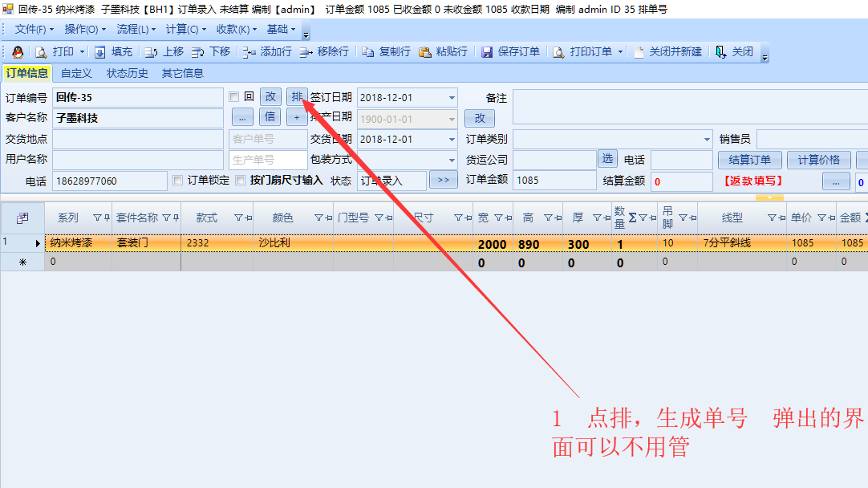Move row down with 下移
The image size is (868, 488).
211,52
